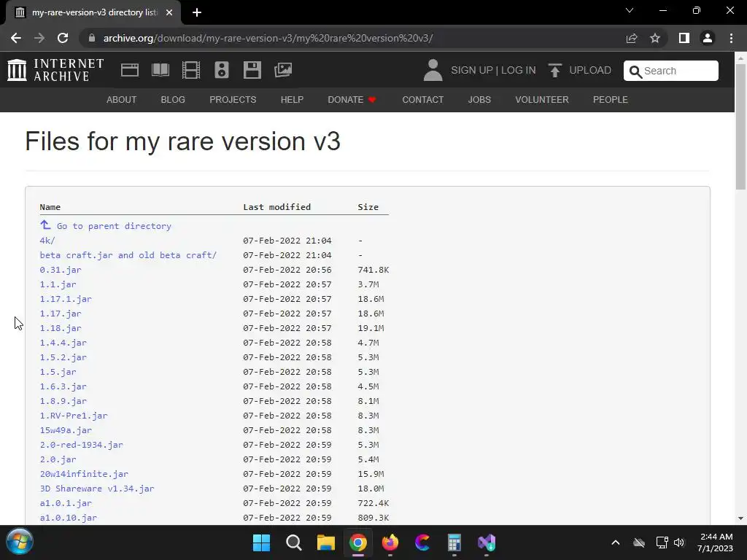Click the Windows 11 Start button
This screenshot has height=560, width=747.
coord(262,542)
